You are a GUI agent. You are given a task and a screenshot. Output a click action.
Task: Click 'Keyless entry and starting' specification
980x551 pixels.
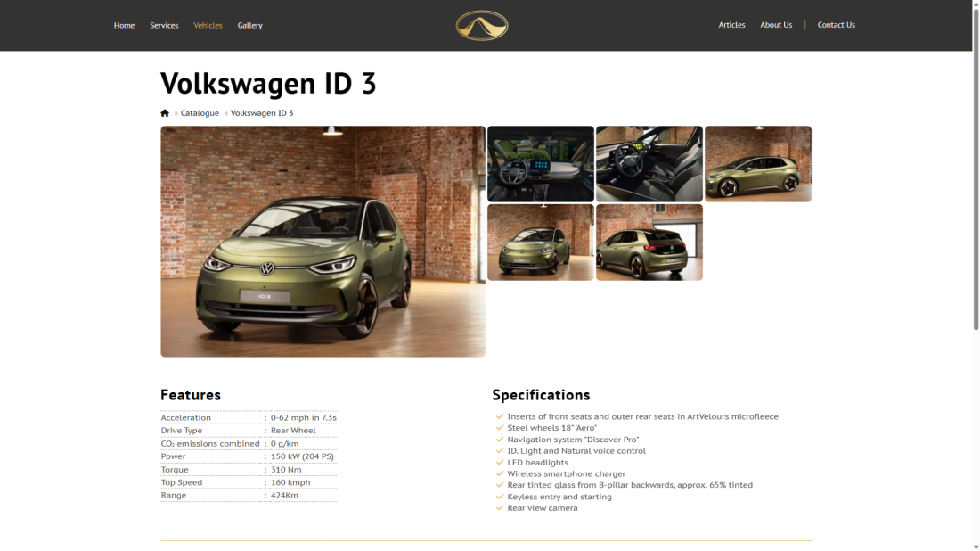559,498
